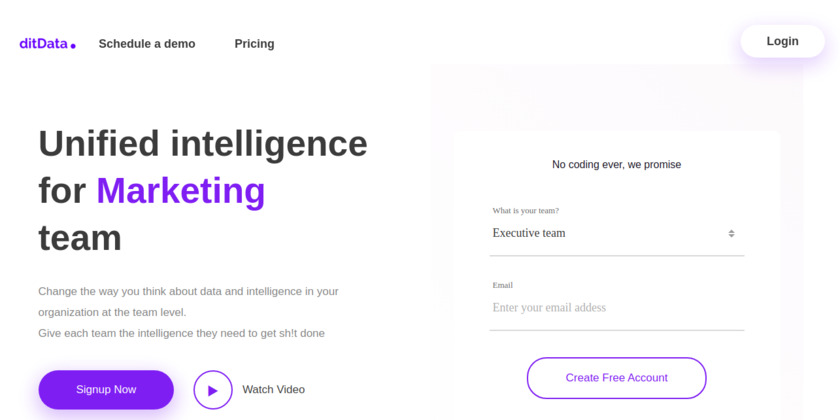Click the 'No coding ever, we promise' text
840x420 pixels.
pyautogui.click(x=616, y=165)
